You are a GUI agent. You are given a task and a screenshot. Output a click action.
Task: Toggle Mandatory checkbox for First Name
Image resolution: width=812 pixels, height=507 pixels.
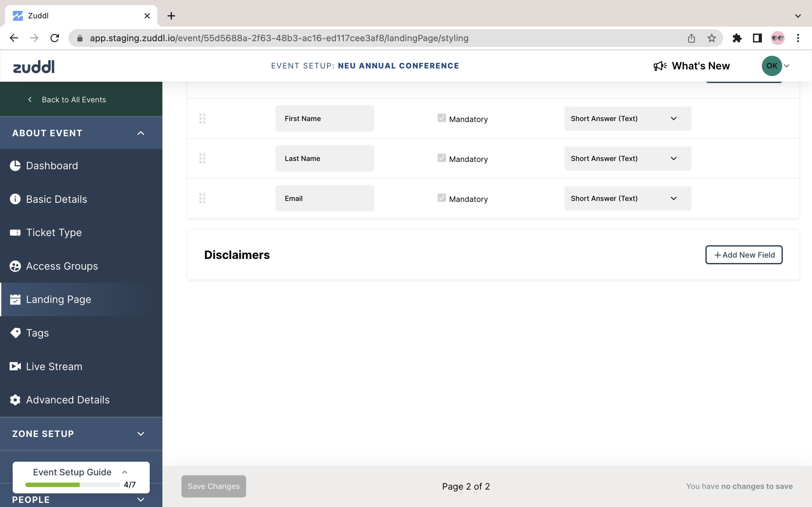pyautogui.click(x=442, y=118)
